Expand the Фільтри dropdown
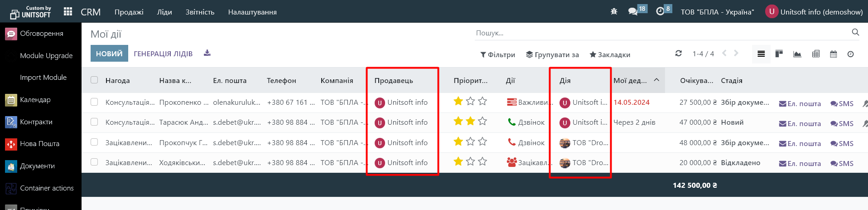 point(497,54)
